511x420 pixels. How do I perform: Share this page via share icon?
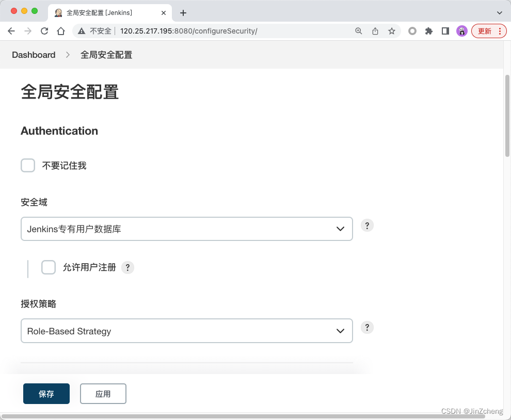coord(375,31)
